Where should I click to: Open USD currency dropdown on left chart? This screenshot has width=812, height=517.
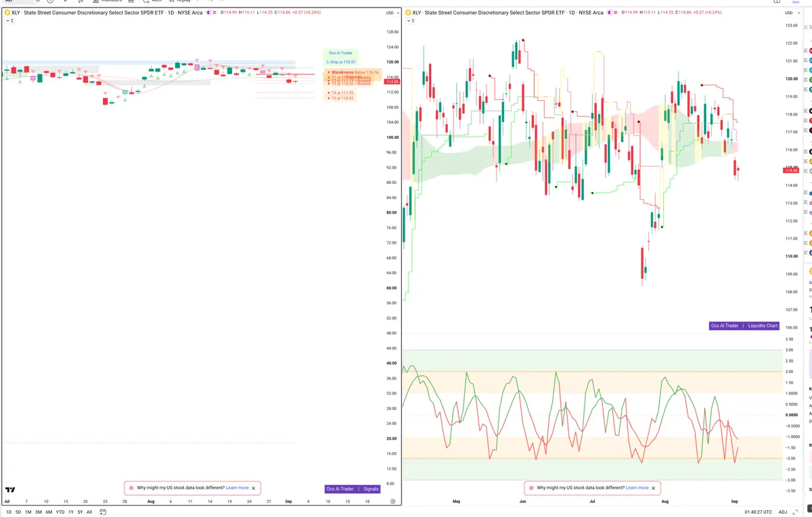391,13
